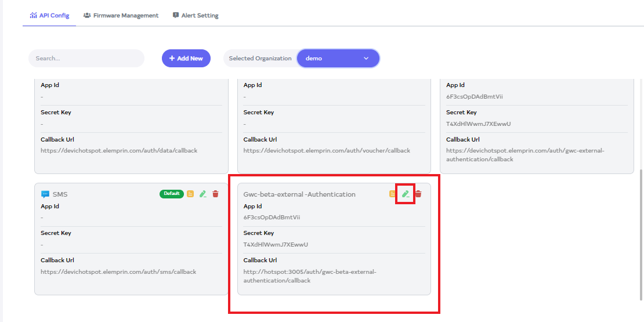The image size is (644, 322).
Task: Click the hotspot:3005 gwc-beta callback URL
Action: tap(310, 276)
